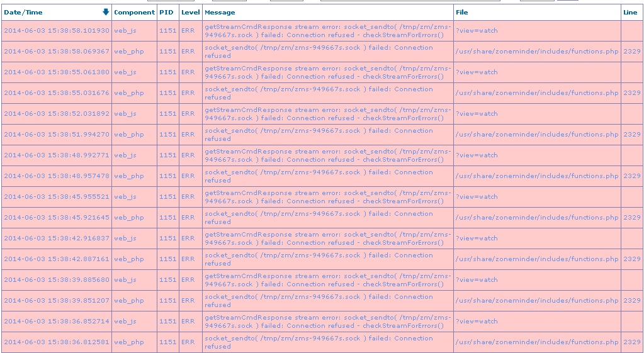Click web_js component in the 15:38:52.031892 row
Viewport: 644px width, 353px height.
[125, 113]
